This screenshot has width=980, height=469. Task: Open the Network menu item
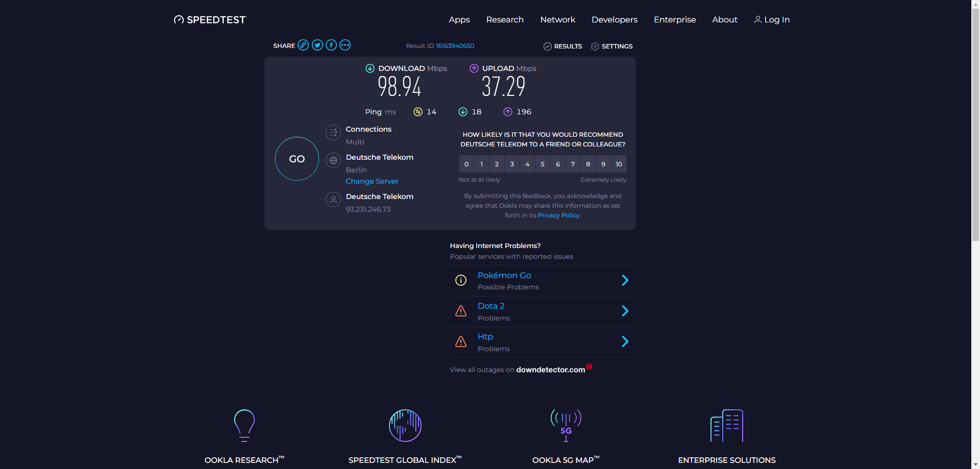pos(557,20)
